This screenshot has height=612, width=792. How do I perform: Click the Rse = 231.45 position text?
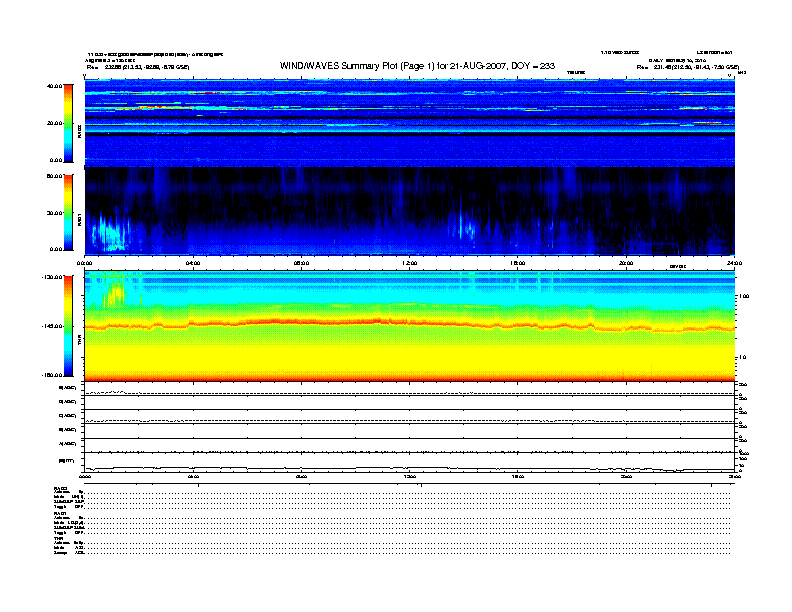[x=688, y=67]
